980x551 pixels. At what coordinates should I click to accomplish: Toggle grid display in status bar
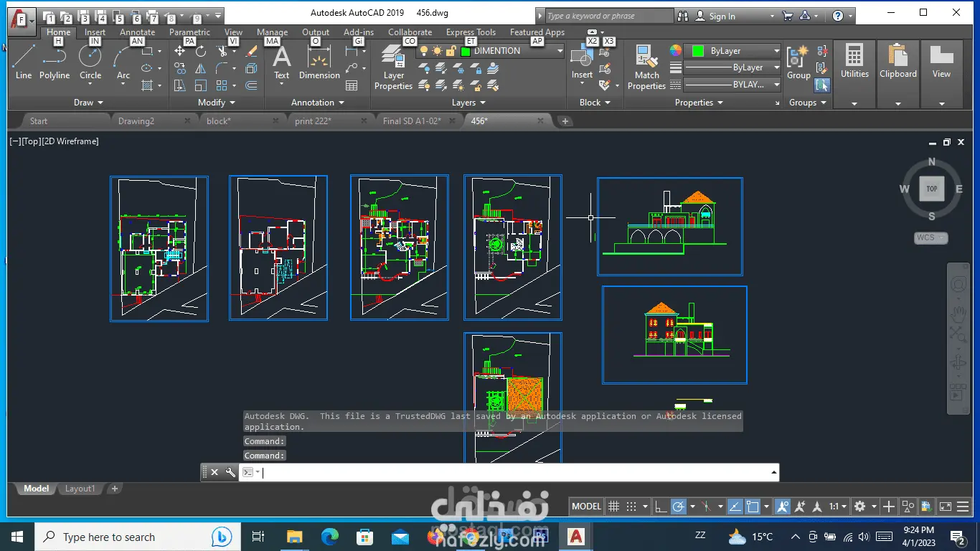click(x=613, y=507)
